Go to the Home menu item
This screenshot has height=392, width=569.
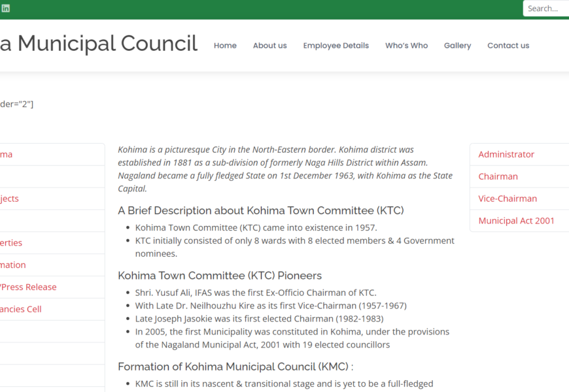point(225,45)
